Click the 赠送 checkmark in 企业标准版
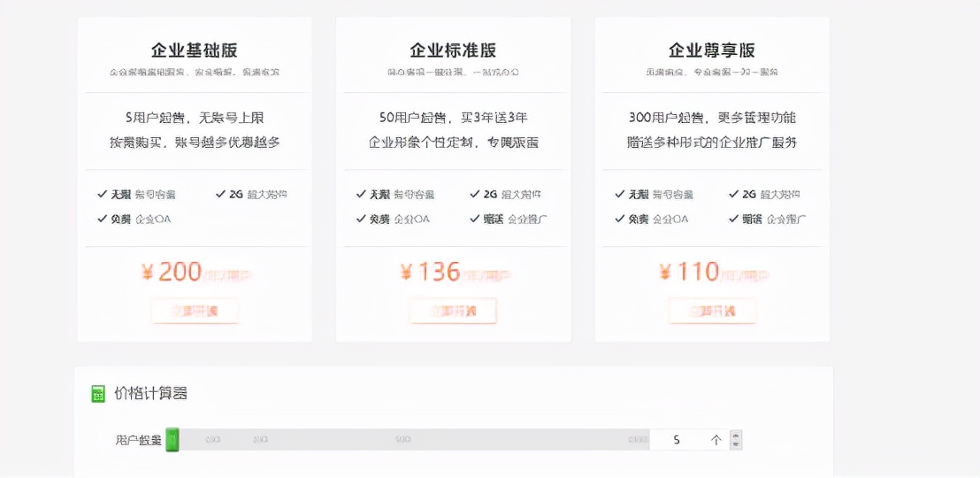This screenshot has width=980, height=478. [x=476, y=219]
